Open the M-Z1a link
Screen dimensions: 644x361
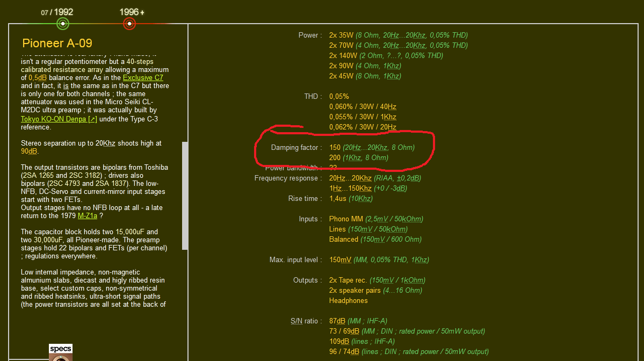pyautogui.click(x=88, y=215)
